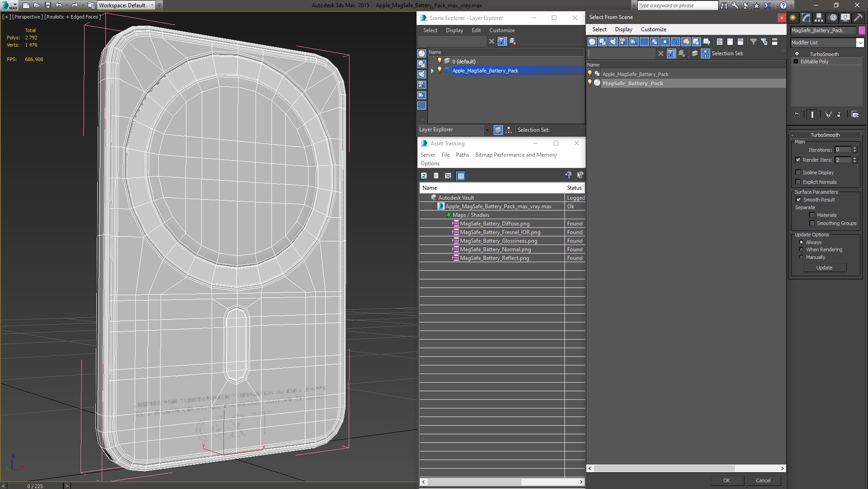Click Pin Stack icon under modifier stack
Screen dimensions: 868x489
[797, 115]
